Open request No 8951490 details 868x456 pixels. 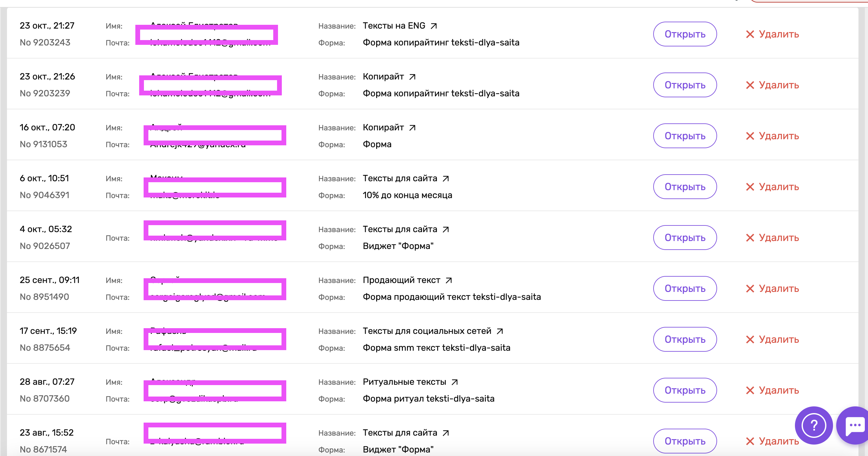(x=685, y=288)
